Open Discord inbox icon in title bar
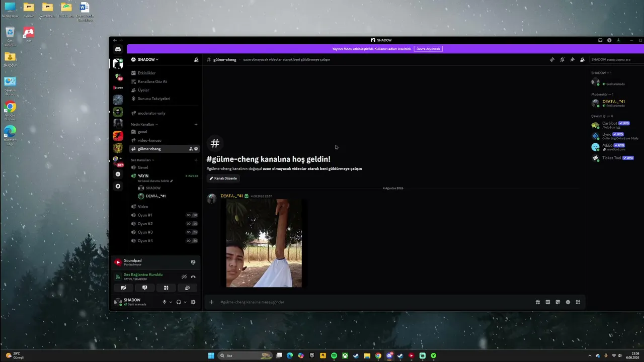 point(600,40)
